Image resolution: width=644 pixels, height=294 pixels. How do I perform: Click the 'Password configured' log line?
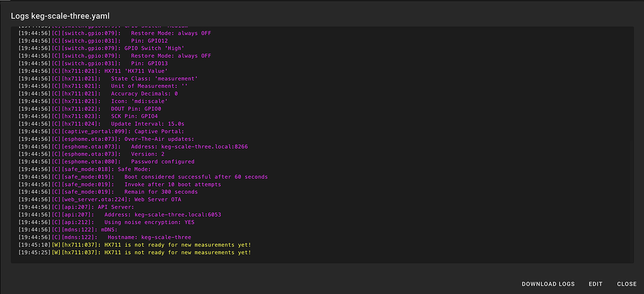162,161
